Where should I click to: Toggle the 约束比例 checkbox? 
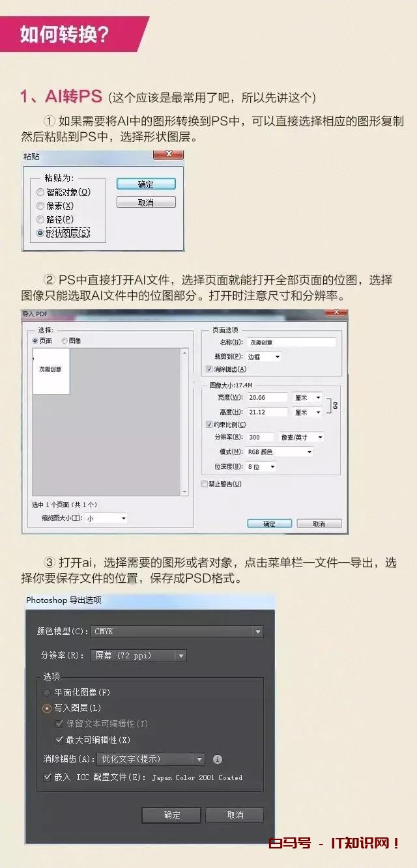click(x=208, y=425)
